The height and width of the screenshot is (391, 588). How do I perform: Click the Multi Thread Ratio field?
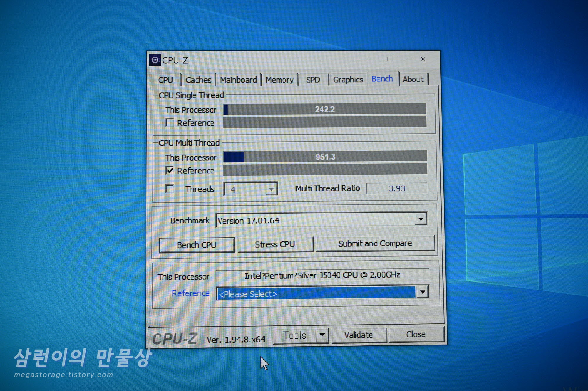pyautogui.click(x=397, y=188)
